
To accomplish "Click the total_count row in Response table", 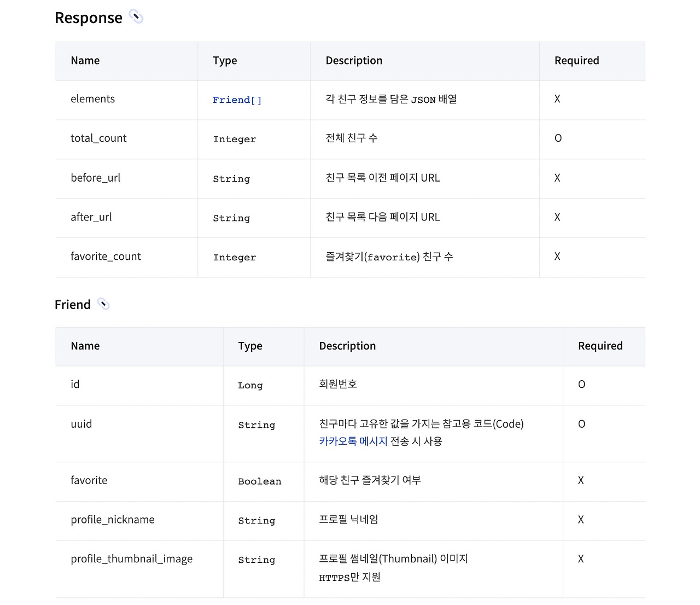I will click(x=98, y=138).
